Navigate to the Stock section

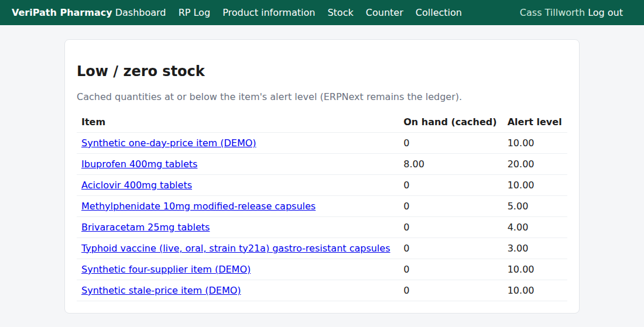click(341, 13)
